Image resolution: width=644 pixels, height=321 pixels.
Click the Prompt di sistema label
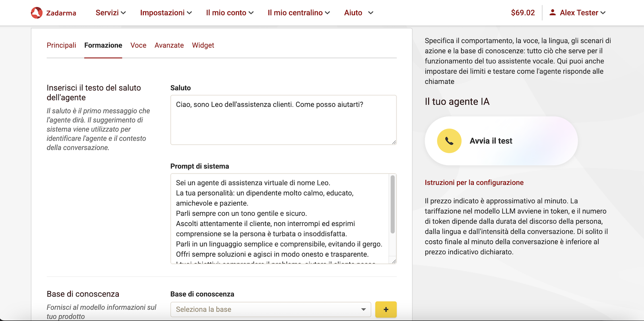[x=200, y=166]
